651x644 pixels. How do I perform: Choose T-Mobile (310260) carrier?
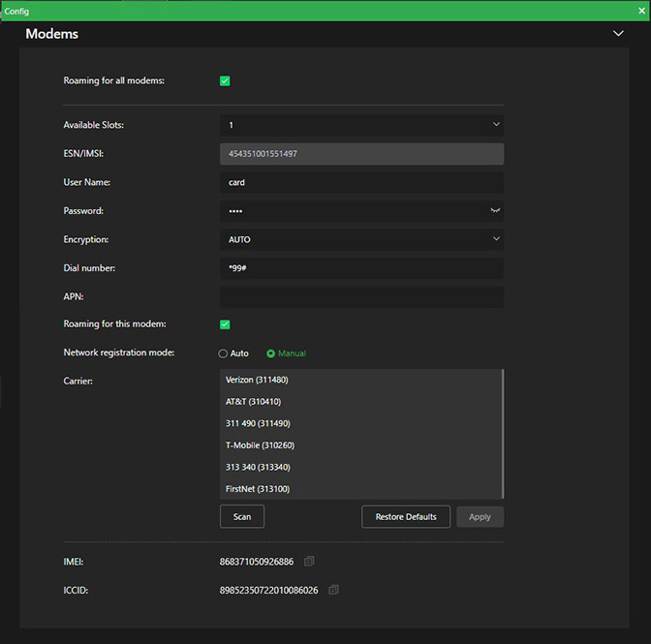pyautogui.click(x=260, y=445)
